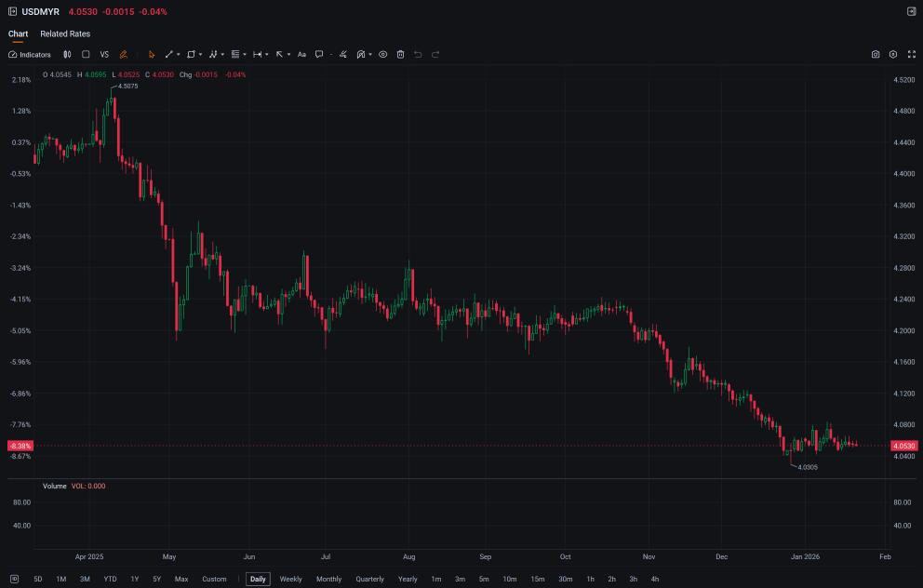Click the 4.5075 high price marker
The image size is (923, 588).
tap(127, 86)
